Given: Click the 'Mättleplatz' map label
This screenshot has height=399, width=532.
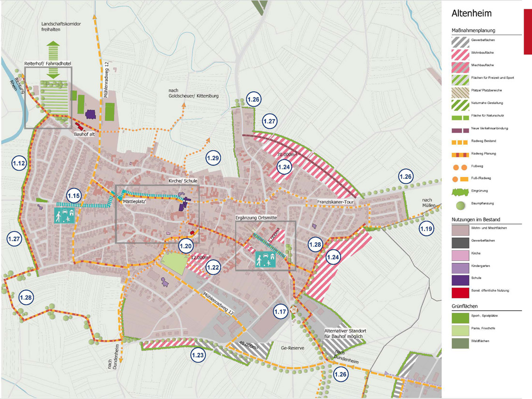Looking at the screenshot, I should click(x=135, y=202).
